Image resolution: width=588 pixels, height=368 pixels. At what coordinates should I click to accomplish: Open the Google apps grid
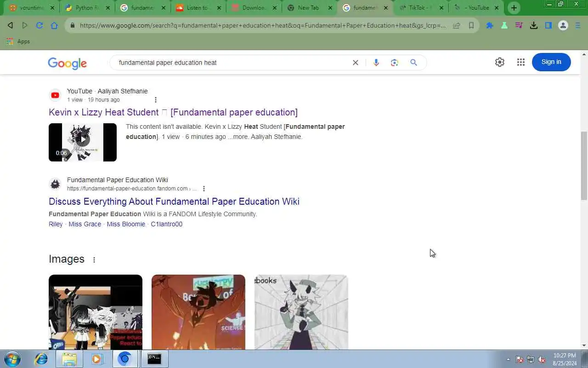520,62
